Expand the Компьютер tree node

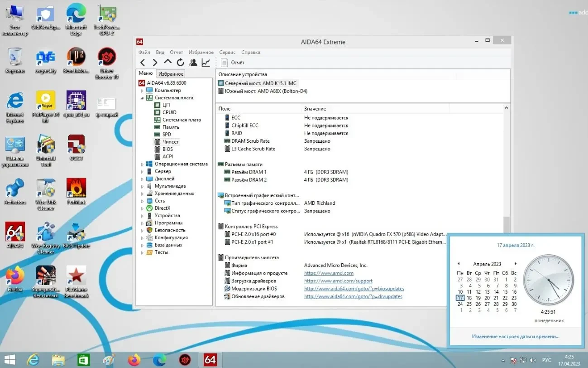(x=142, y=90)
